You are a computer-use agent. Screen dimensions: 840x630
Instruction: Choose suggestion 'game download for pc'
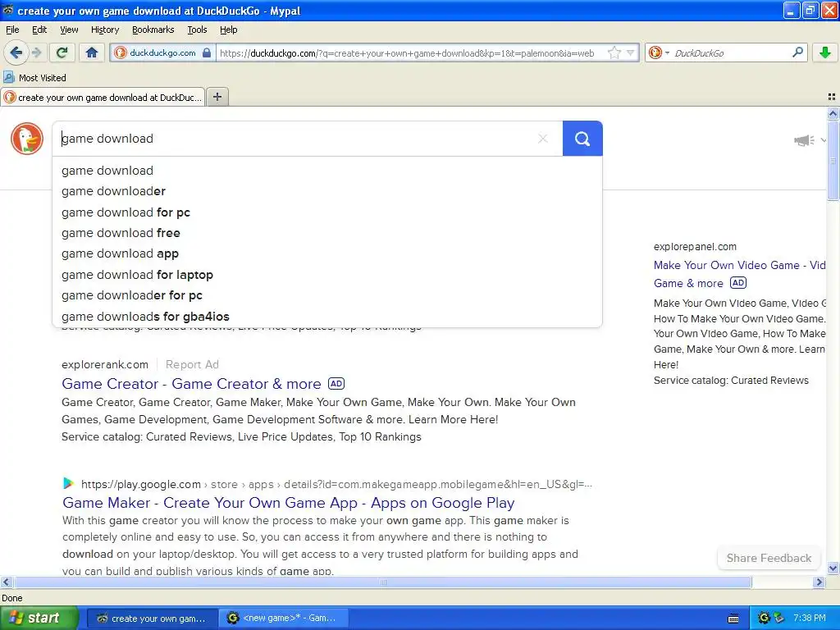[x=327, y=212]
